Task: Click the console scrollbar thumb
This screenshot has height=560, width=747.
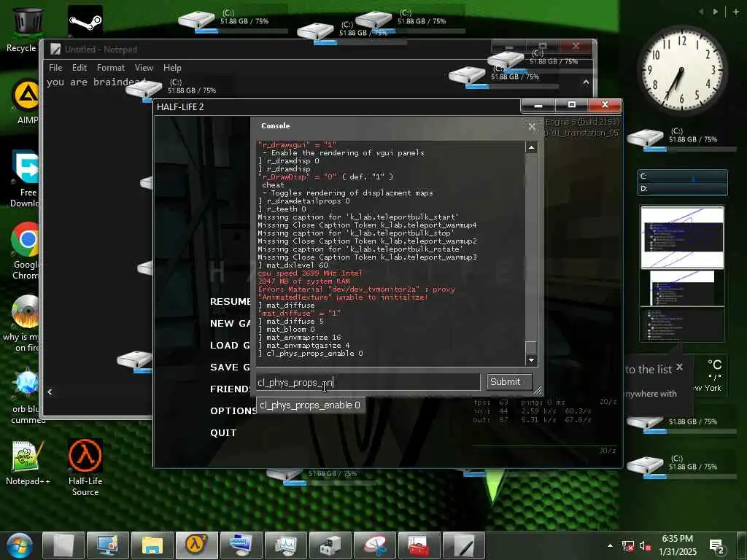Action: (x=531, y=347)
